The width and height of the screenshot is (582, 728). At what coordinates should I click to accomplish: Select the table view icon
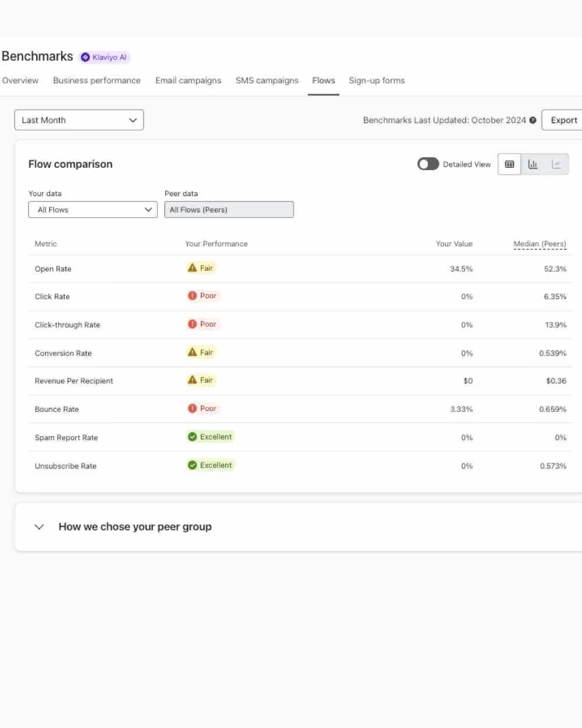point(509,165)
